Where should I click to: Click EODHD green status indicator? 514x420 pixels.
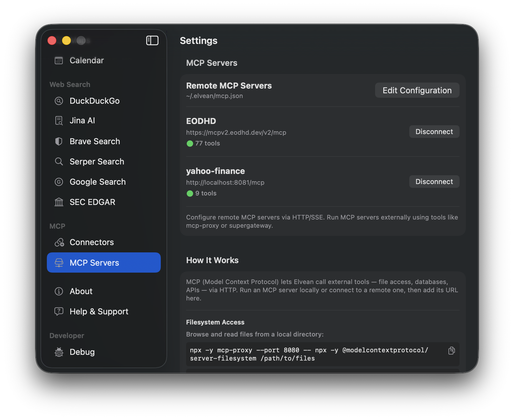[190, 144]
